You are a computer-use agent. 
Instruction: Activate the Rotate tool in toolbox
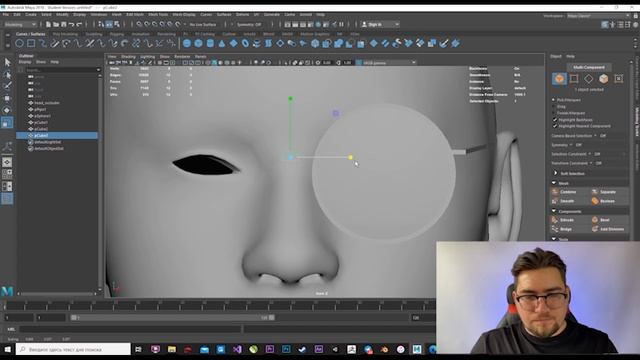(7, 110)
